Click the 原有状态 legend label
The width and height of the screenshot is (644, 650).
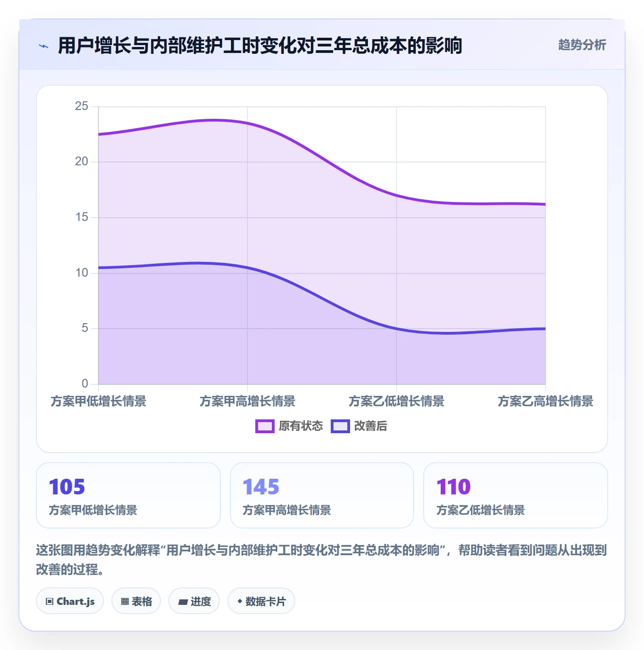coord(301,426)
